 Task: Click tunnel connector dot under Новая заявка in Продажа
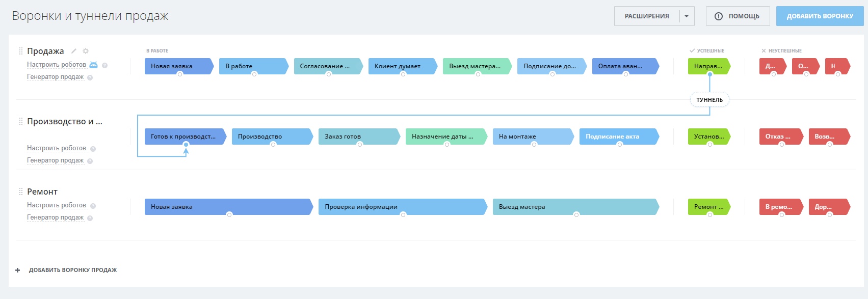coord(179,74)
